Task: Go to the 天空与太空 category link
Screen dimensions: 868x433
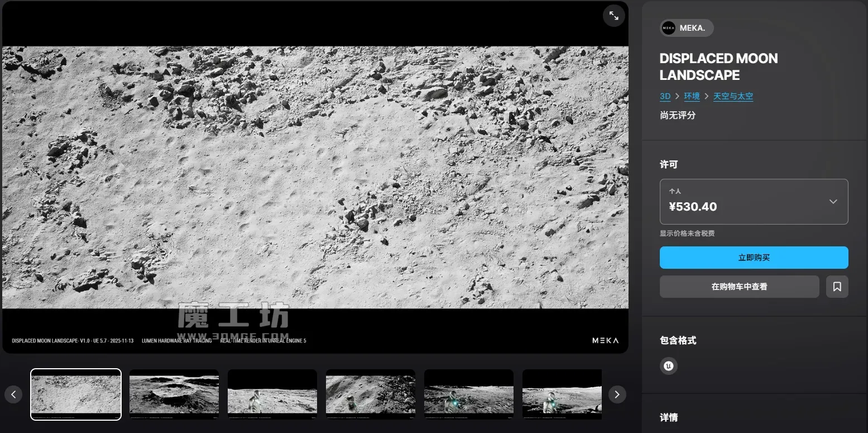Action: 733,96
